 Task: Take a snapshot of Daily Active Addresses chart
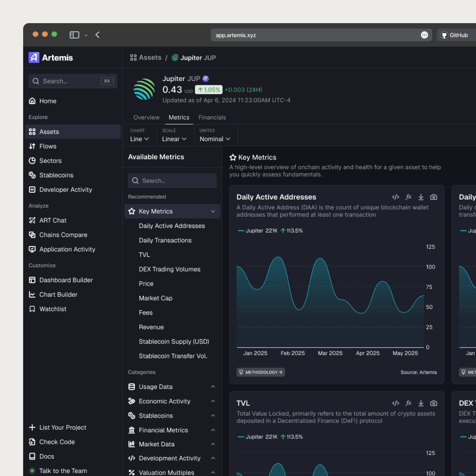pyautogui.click(x=434, y=197)
